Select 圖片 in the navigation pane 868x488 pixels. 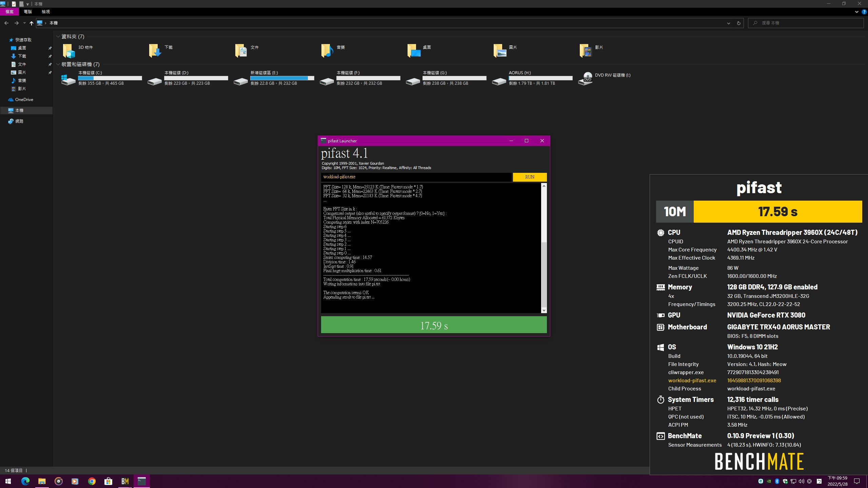[22, 73]
